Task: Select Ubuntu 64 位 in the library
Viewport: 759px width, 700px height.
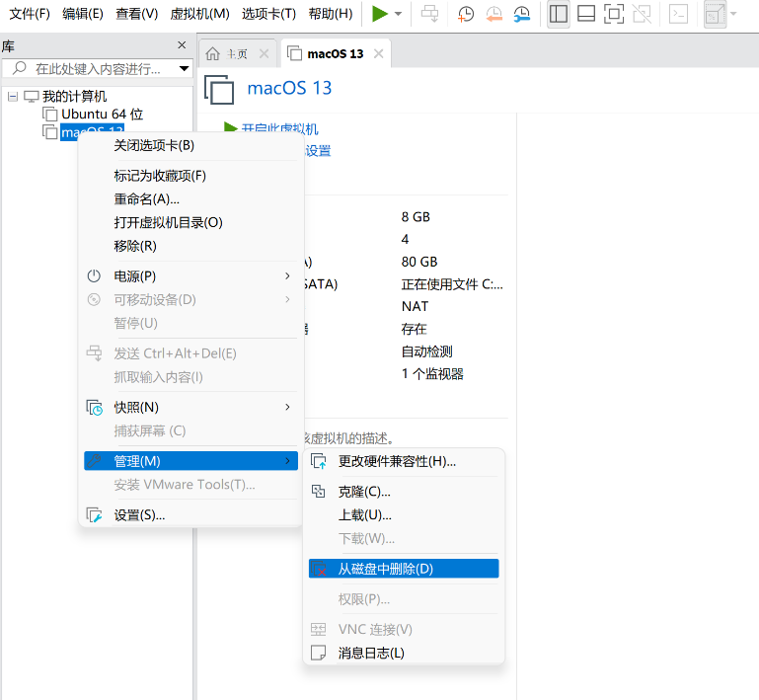Action: pyautogui.click(x=102, y=115)
